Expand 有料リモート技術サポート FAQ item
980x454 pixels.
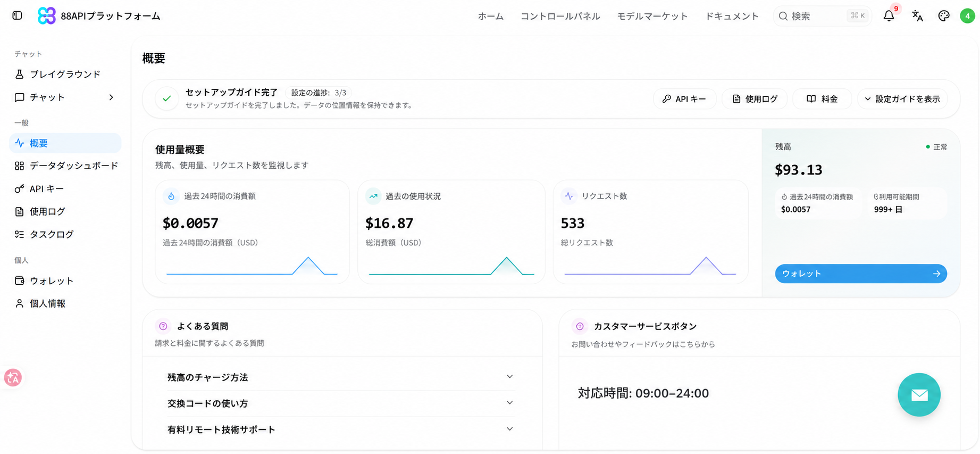click(340, 430)
